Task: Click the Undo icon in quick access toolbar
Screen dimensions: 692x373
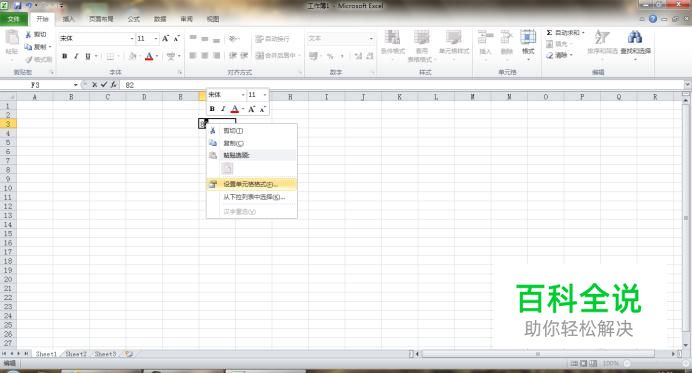Action: 29,6
